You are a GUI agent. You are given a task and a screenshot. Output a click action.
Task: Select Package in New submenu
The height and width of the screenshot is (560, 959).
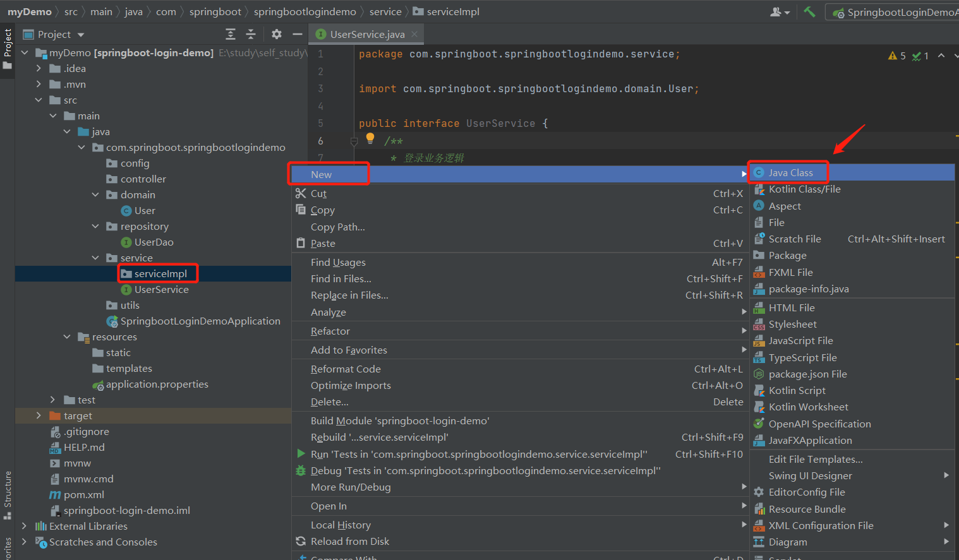[x=852, y=255]
